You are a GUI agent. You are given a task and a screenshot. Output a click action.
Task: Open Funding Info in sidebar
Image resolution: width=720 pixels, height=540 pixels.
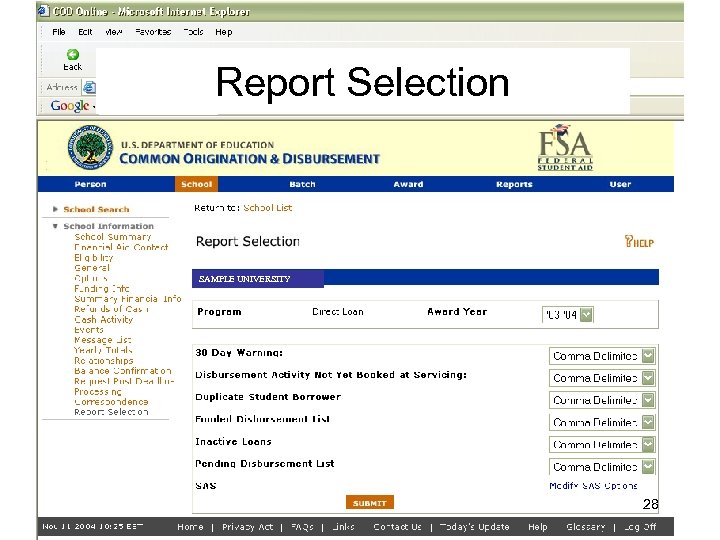point(102,288)
